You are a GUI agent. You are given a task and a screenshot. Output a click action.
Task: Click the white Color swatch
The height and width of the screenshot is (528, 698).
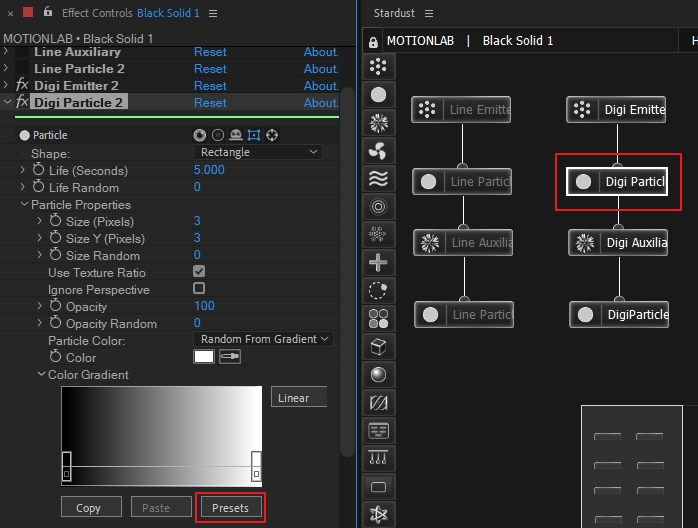[x=204, y=357]
